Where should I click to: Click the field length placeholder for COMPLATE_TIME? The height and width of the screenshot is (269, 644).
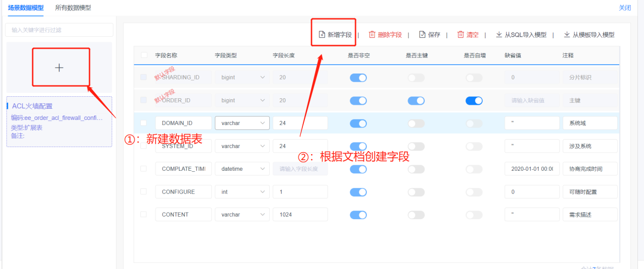tap(300, 169)
